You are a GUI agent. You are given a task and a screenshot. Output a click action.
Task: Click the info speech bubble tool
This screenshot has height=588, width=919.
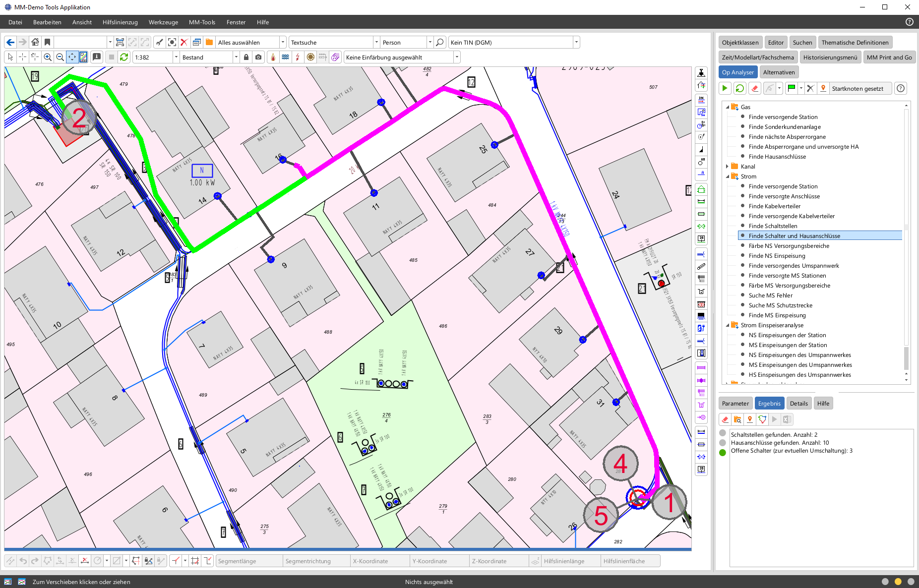pyautogui.click(x=97, y=57)
